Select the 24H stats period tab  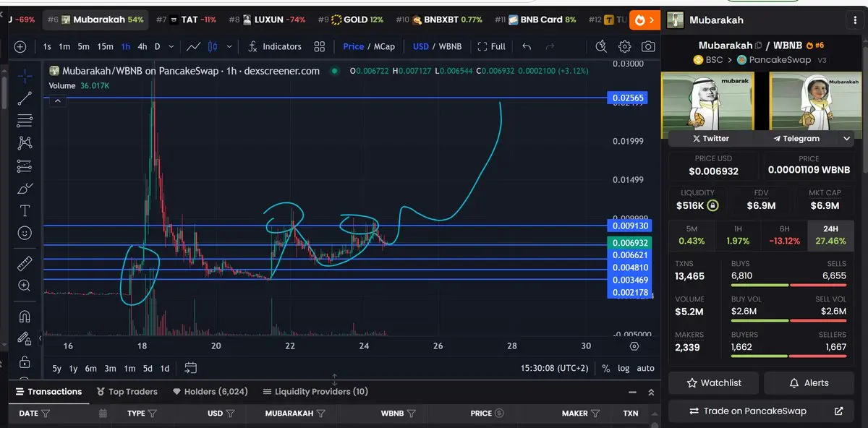pos(830,235)
